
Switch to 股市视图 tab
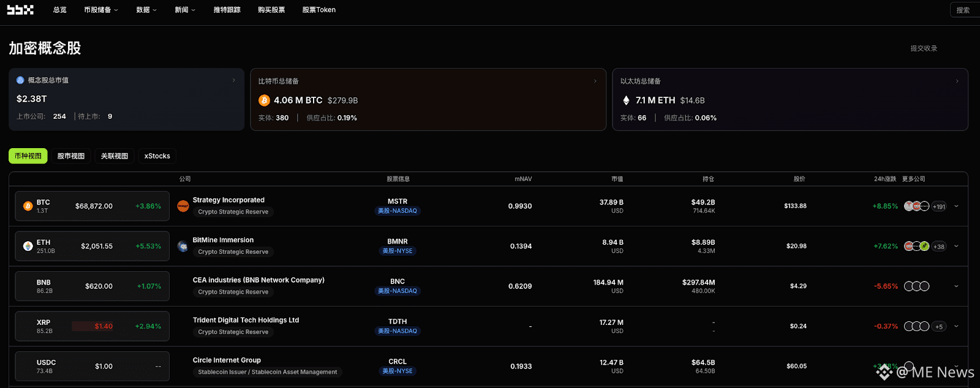click(71, 156)
